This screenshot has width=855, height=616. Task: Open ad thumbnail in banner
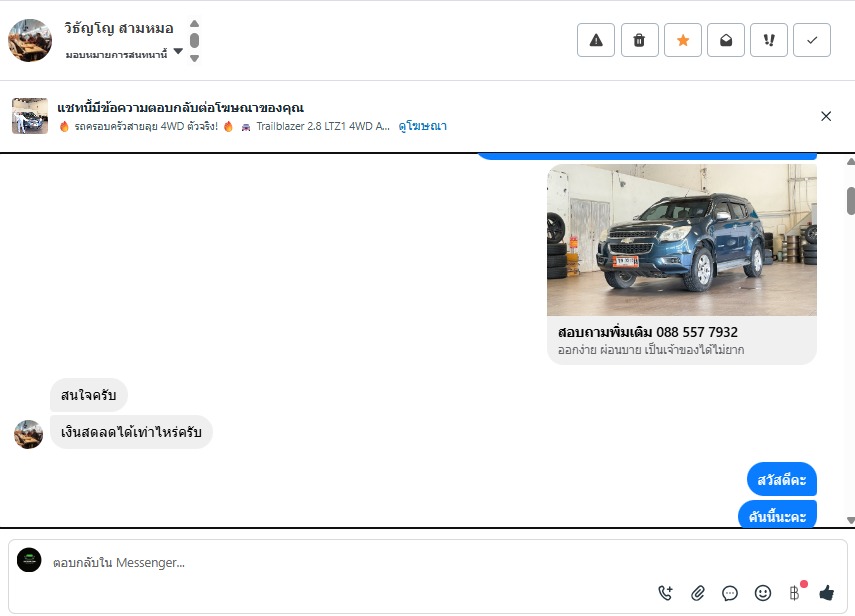pos(30,116)
